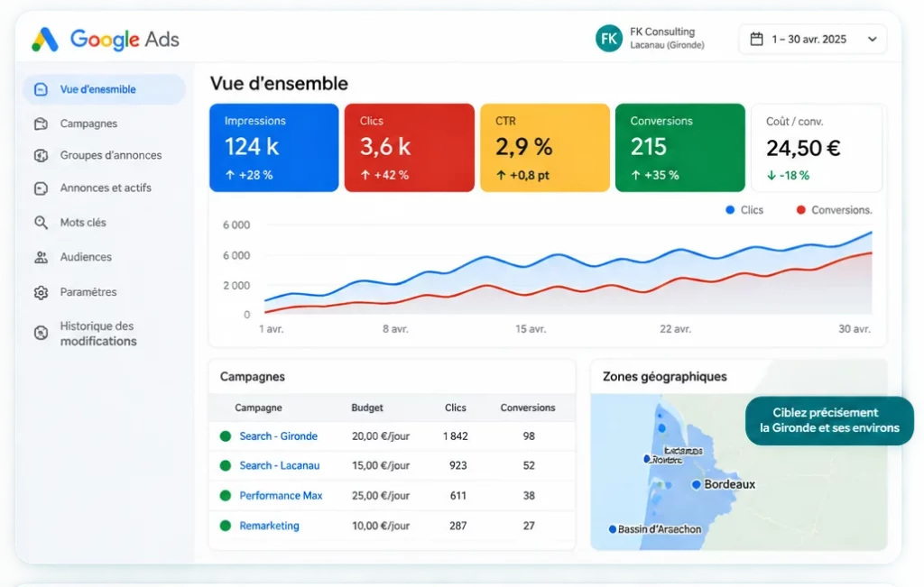Click green status dot for Search - Lacanau
Viewport: 924px width, 587px height.
225,465
